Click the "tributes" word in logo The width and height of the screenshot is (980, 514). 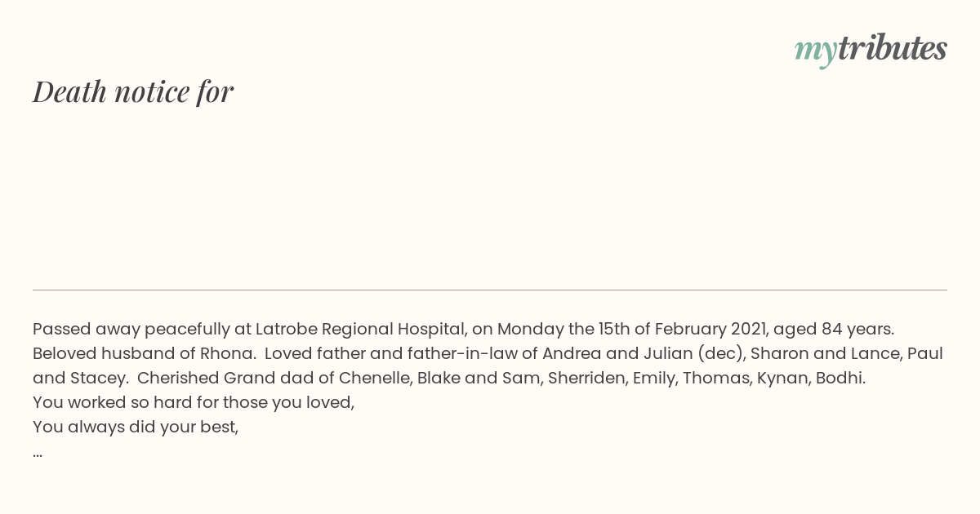coord(893,48)
